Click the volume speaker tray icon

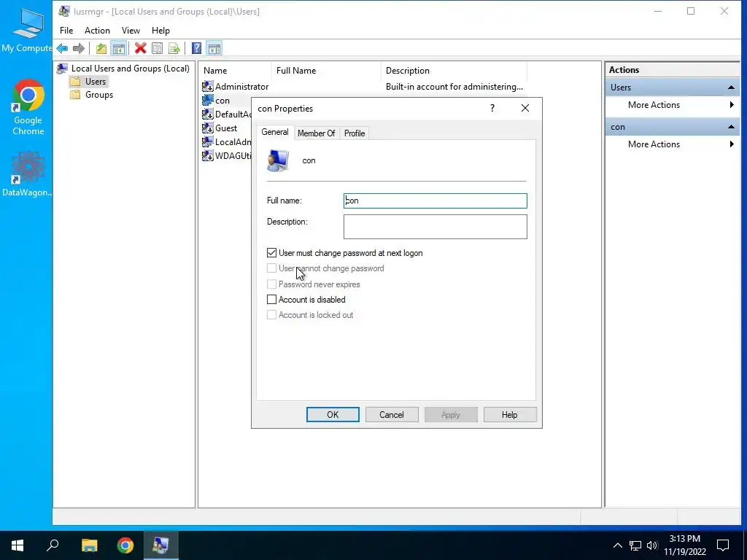(x=652, y=545)
